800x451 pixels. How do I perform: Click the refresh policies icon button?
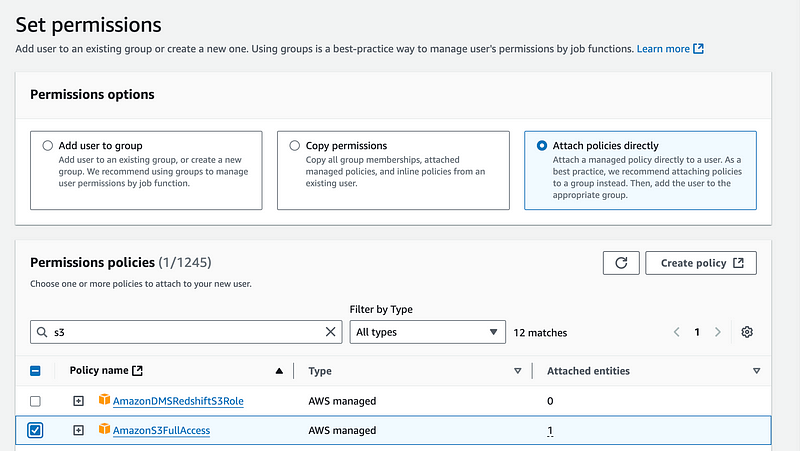[x=621, y=263]
